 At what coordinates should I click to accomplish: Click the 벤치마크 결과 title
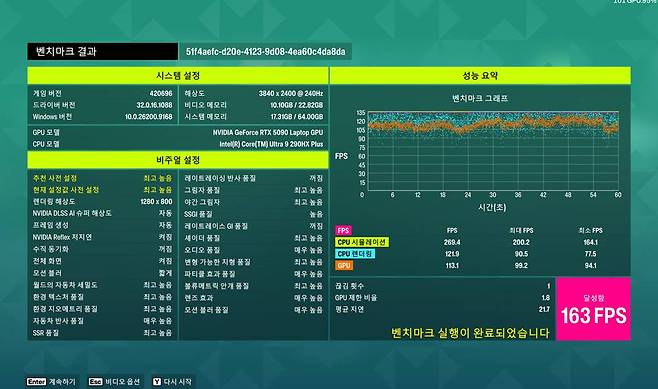[66, 52]
